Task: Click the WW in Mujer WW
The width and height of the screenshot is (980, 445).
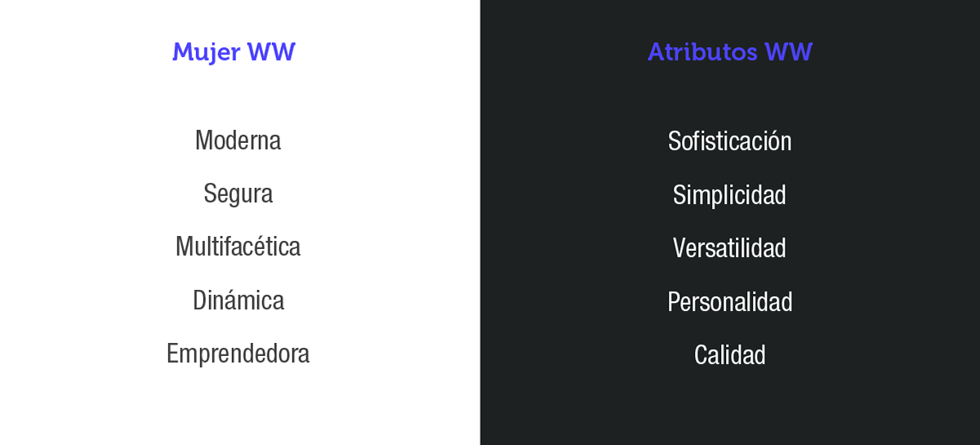Action: tap(271, 52)
